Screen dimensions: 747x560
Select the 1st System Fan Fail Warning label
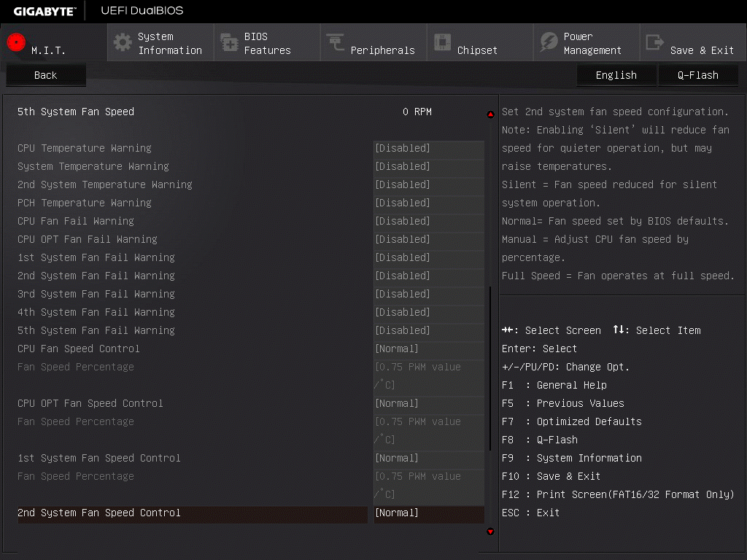click(x=96, y=257)
